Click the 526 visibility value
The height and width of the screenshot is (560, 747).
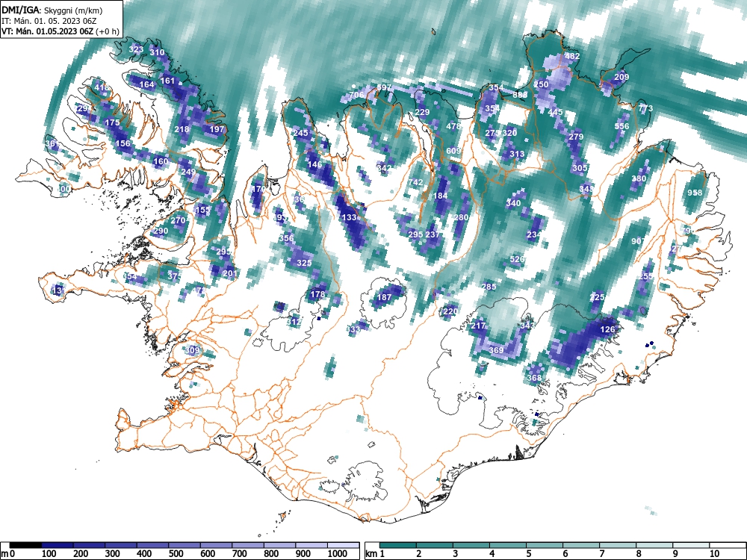tap(517, 259)
